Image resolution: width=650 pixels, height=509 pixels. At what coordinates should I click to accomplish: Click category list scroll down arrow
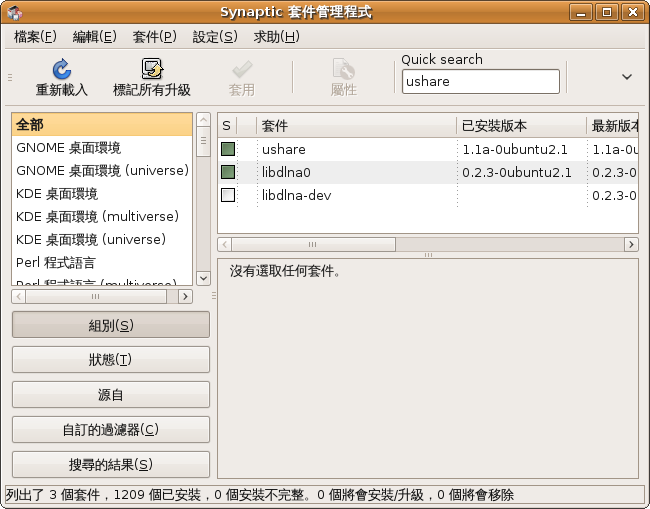pos(203,278)
